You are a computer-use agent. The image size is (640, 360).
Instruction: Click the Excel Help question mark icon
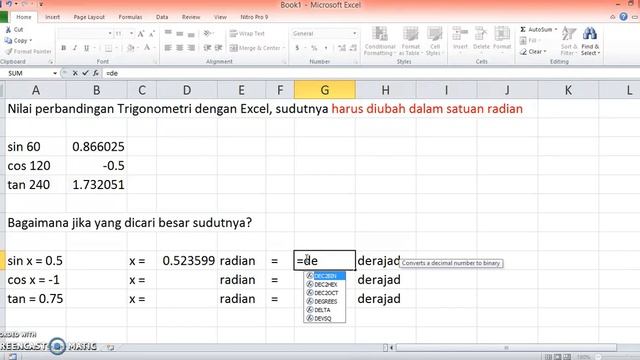coord(623,17)
